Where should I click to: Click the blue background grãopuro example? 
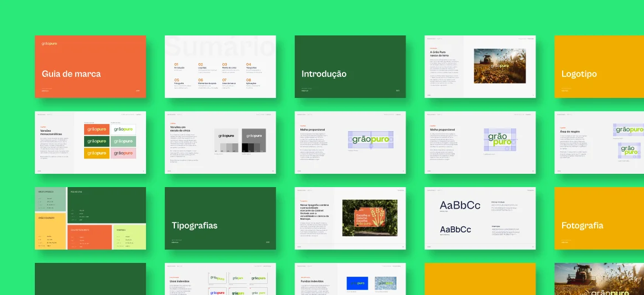[357, 283]
